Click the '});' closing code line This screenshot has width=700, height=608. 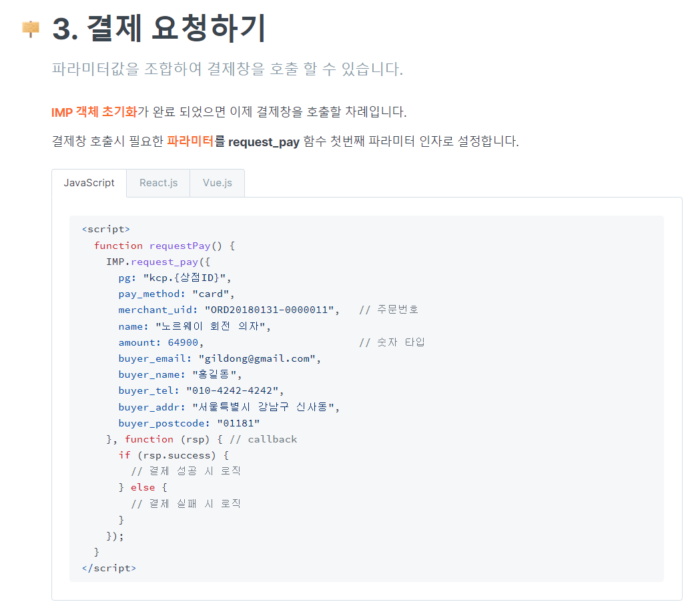click(x=115, y=536)
